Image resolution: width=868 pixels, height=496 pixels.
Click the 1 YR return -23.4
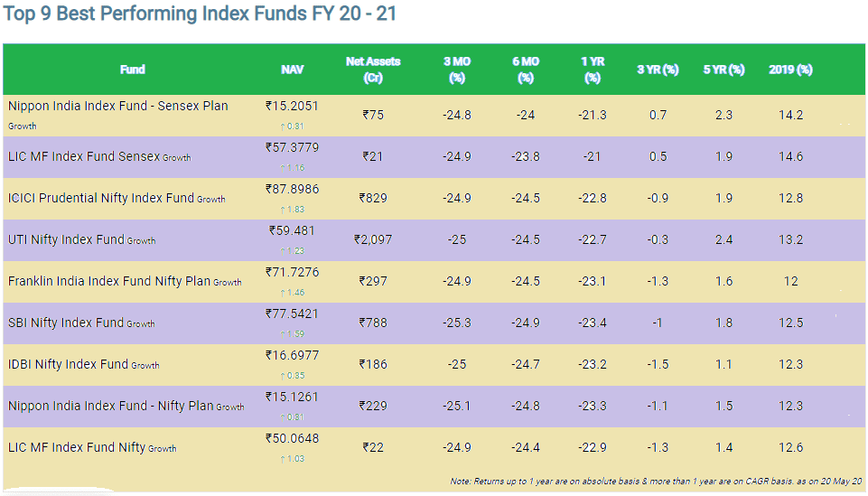click(593, 323)
